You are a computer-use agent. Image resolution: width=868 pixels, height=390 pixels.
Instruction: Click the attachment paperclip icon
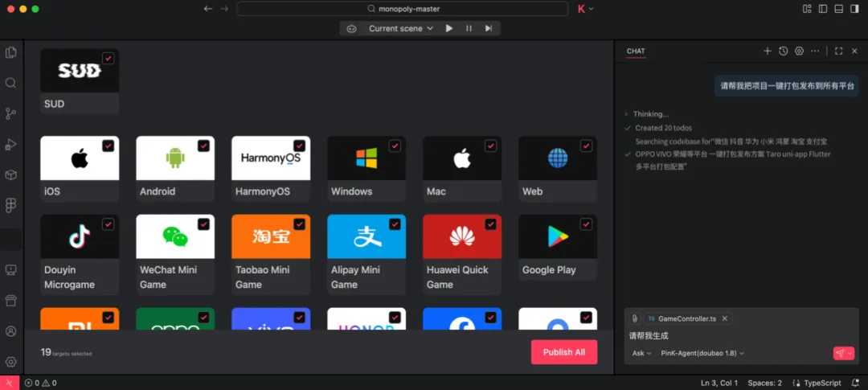(x=634, y=318)
